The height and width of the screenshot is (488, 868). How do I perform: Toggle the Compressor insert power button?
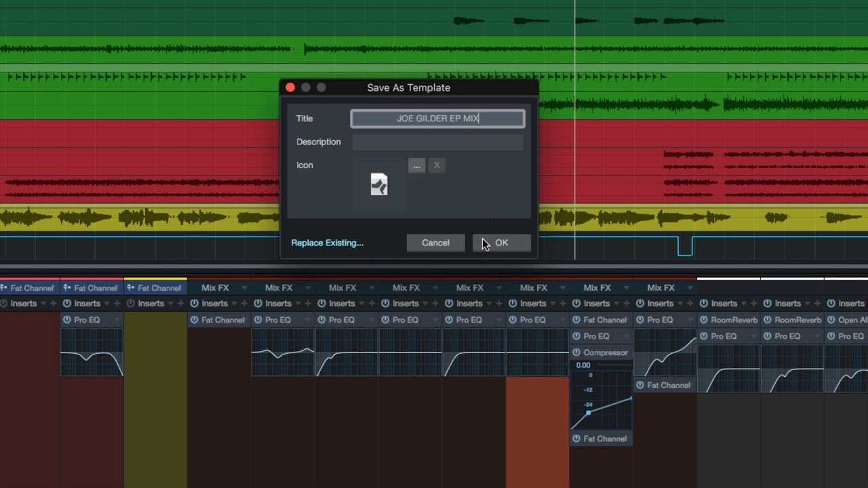click(576, 352)
